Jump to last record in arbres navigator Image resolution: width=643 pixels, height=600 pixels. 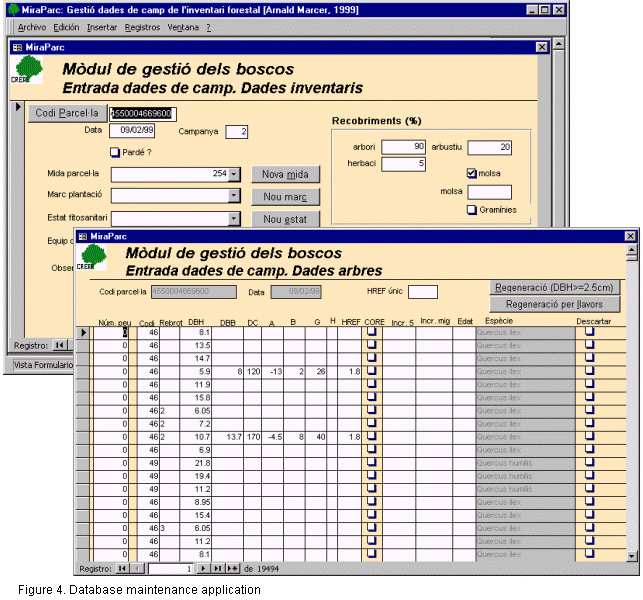tap(217, 568)
